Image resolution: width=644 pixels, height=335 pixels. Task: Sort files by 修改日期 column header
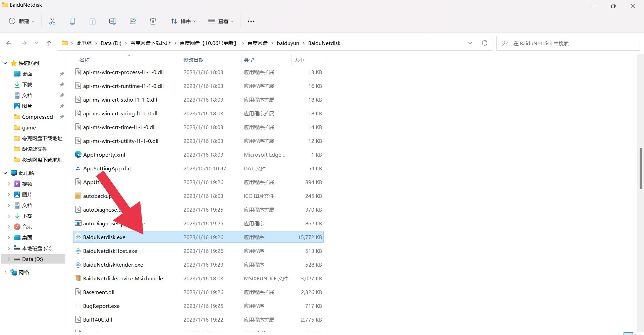[x=194, y=60]
